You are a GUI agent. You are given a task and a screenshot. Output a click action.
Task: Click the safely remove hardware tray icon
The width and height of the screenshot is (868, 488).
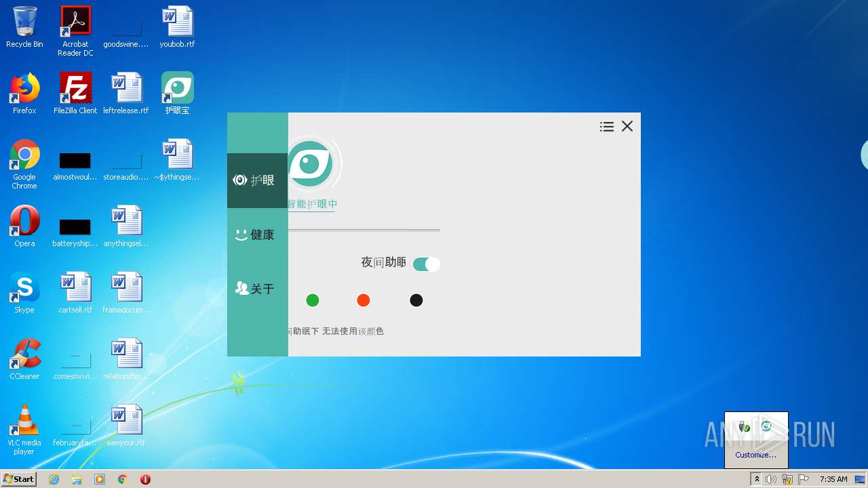[745, 426]
